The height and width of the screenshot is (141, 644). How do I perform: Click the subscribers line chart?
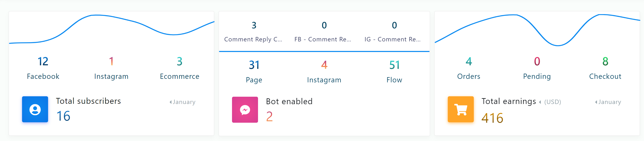(112, 29)
